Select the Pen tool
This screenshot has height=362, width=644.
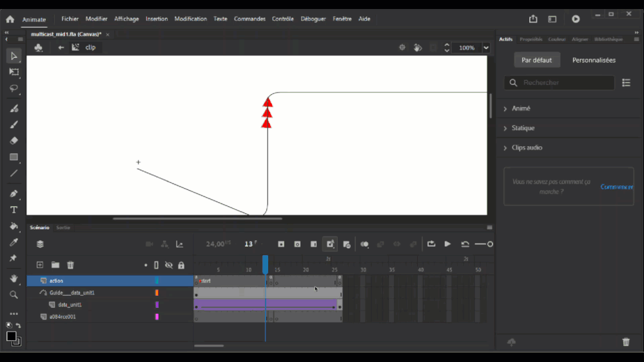pos(14,193)
